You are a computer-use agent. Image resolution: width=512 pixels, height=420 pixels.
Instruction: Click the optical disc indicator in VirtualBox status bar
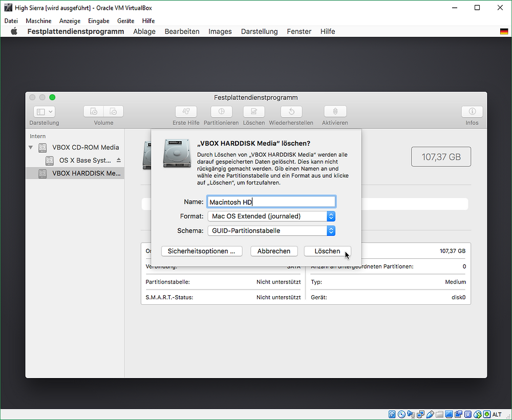click(401, 414)
